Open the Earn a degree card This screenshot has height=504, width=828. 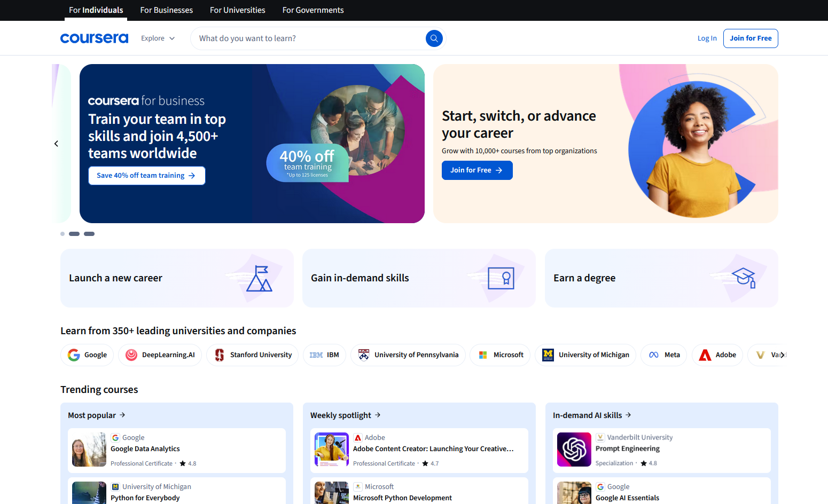661,278
